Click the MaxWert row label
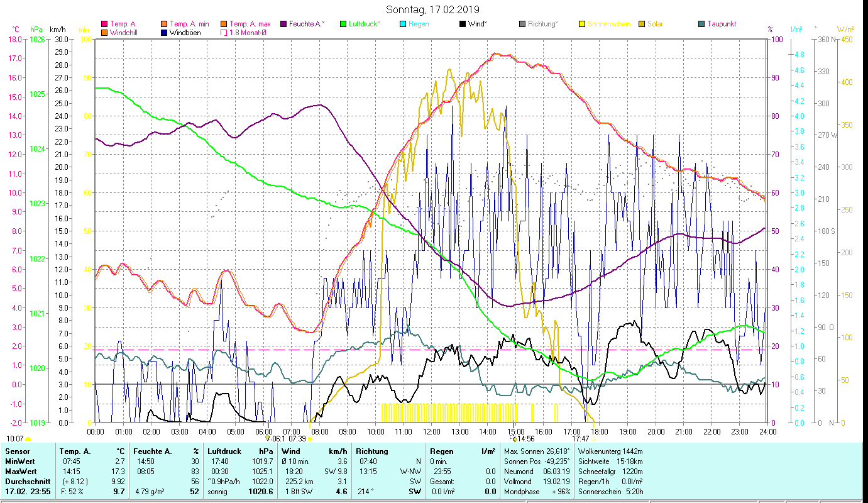This screenshot has height=503, width=868. [21, 472]
